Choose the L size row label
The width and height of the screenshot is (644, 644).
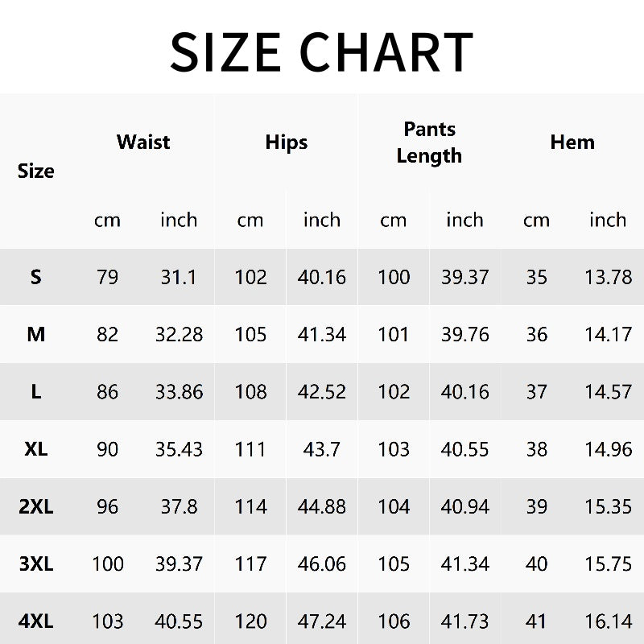[x=36, y=392]
